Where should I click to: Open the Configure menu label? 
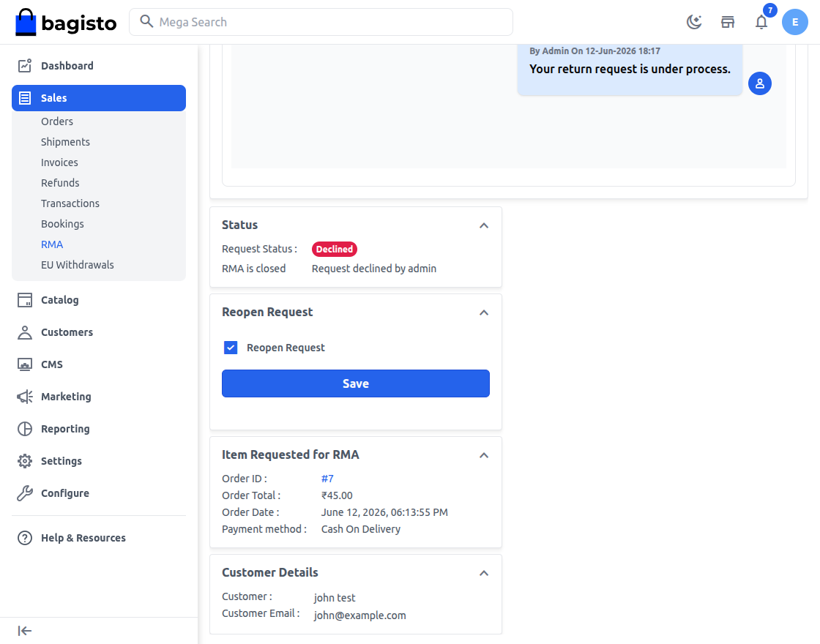coord(65,493)
